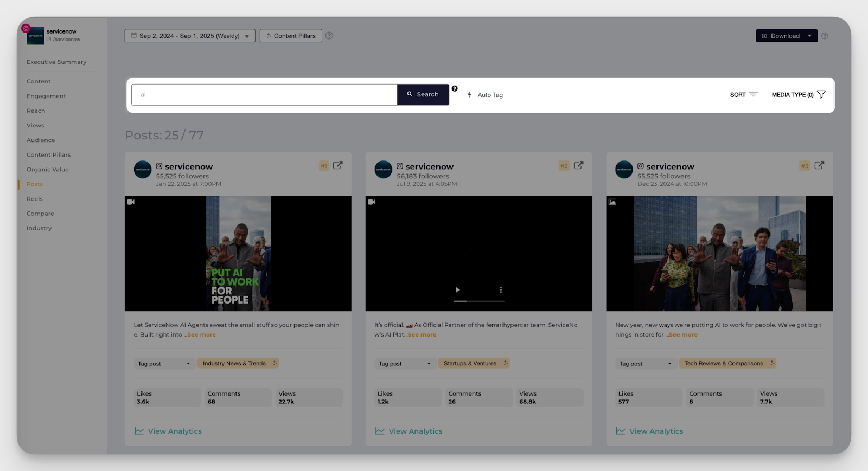Click the Industry News & Trends tag

[x=234, y=364]
